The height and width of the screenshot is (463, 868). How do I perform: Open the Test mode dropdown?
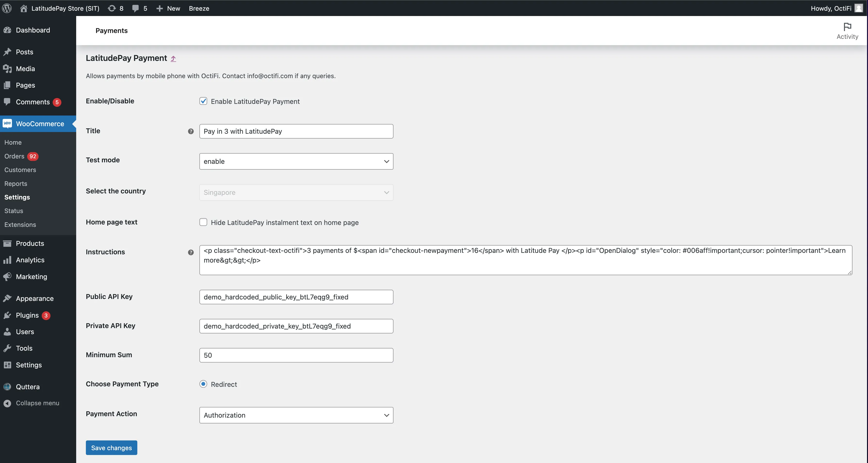point(296,161)
